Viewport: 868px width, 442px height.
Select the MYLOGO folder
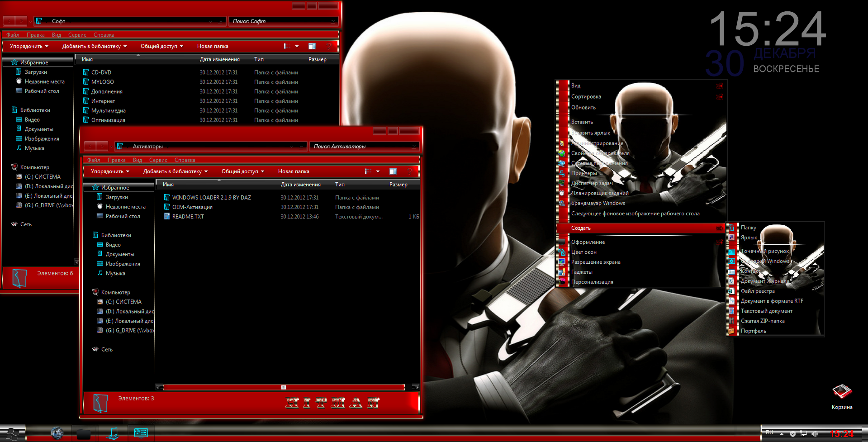(103, 82)
